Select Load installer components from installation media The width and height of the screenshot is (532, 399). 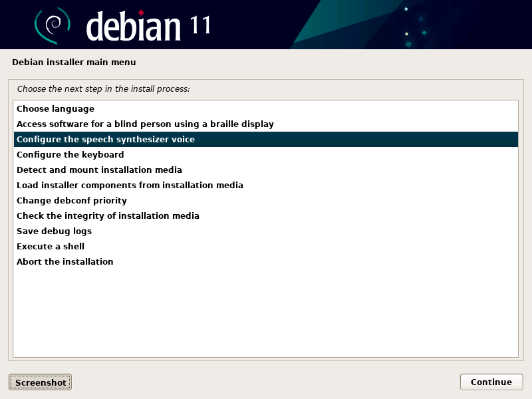(265, 186)
